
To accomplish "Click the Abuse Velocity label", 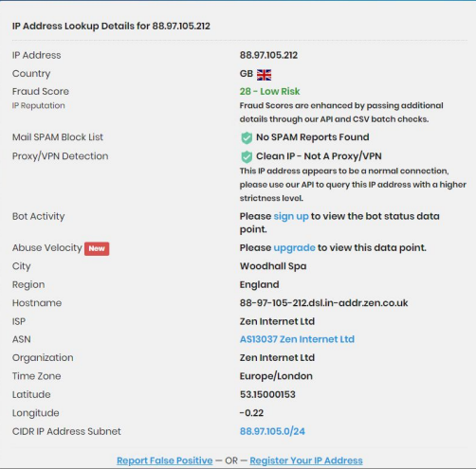I will click(x=47, y=247).
